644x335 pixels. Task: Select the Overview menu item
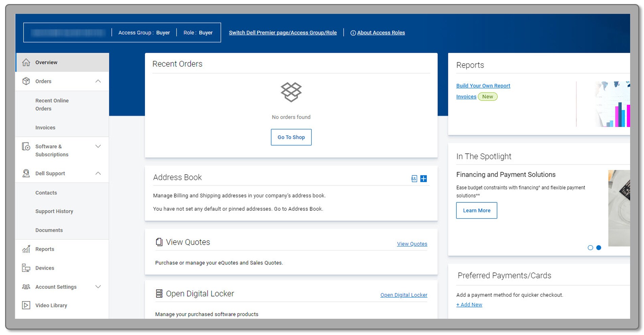(x=62, y=62)
